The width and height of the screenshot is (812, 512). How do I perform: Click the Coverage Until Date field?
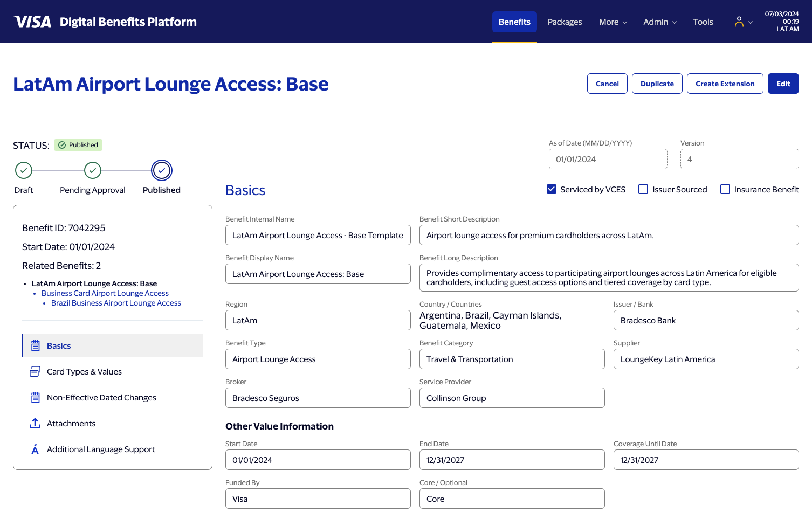click(706, 460)
